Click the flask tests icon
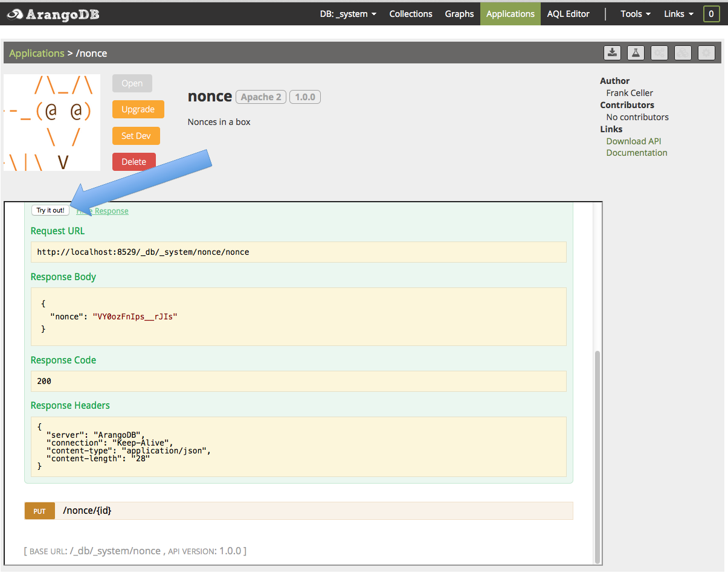The image size is (728, 576). pos(636,53)
